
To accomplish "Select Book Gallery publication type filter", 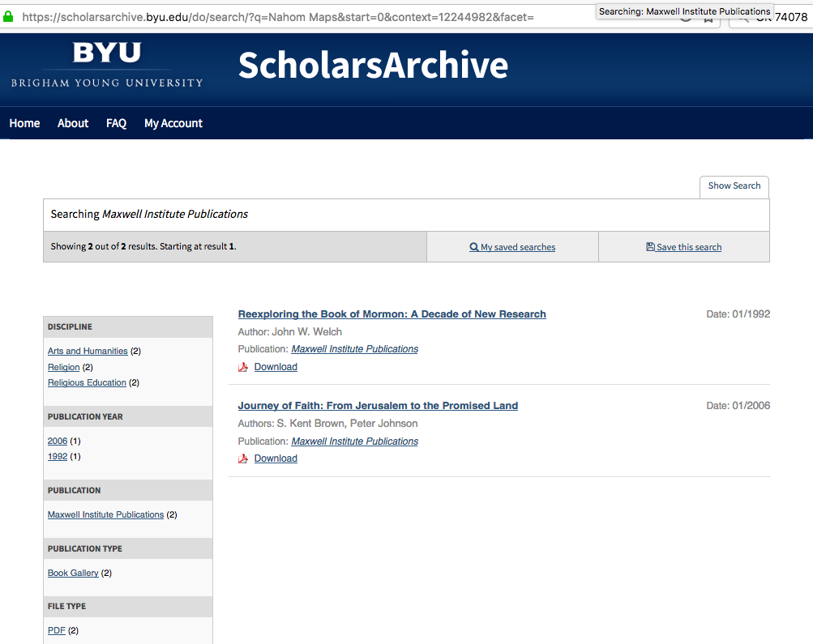I will point(73,573).
